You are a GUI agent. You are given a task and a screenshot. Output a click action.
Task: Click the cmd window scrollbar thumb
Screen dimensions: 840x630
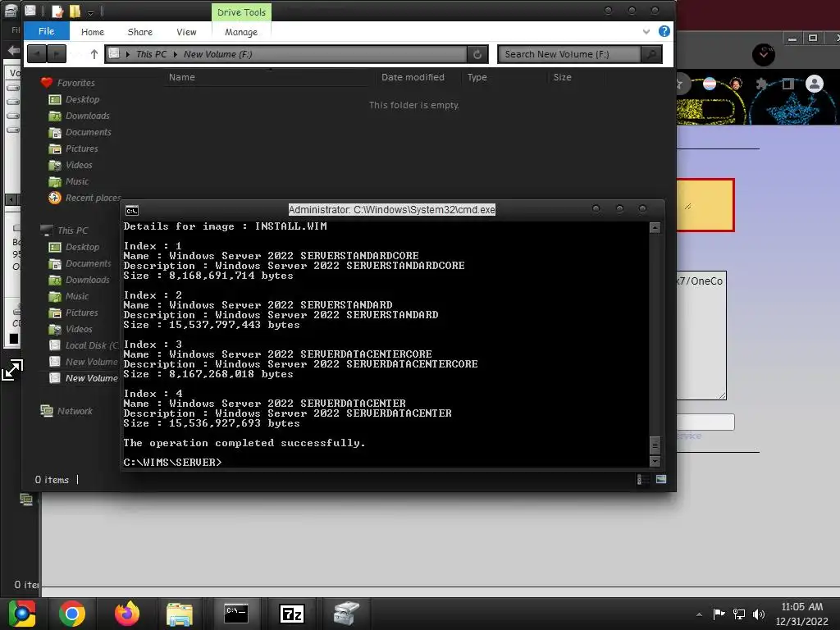[655, 445]
